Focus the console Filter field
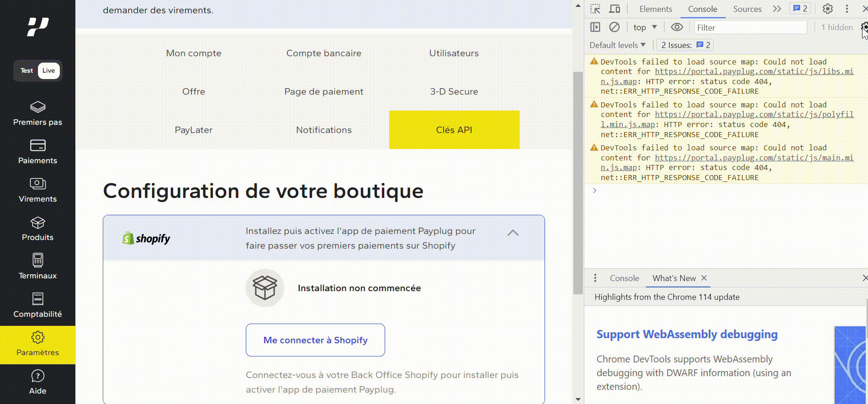868x404 pixels. [751, 27]
